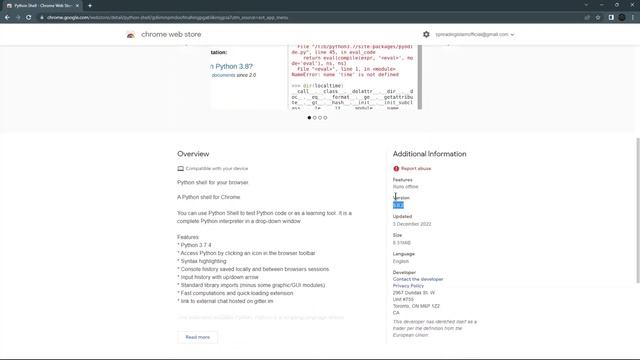This screenshot has width=640, height=360.
Task: Close the Python Shell tab
Action: coord(77,6)
